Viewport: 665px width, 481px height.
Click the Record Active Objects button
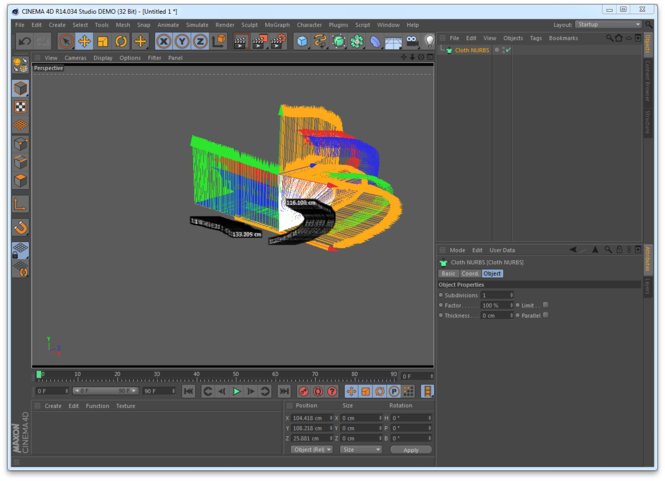point(303,392)
